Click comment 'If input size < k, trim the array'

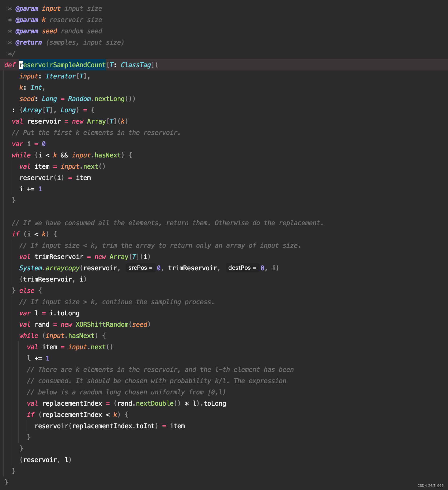click(160, 246)
